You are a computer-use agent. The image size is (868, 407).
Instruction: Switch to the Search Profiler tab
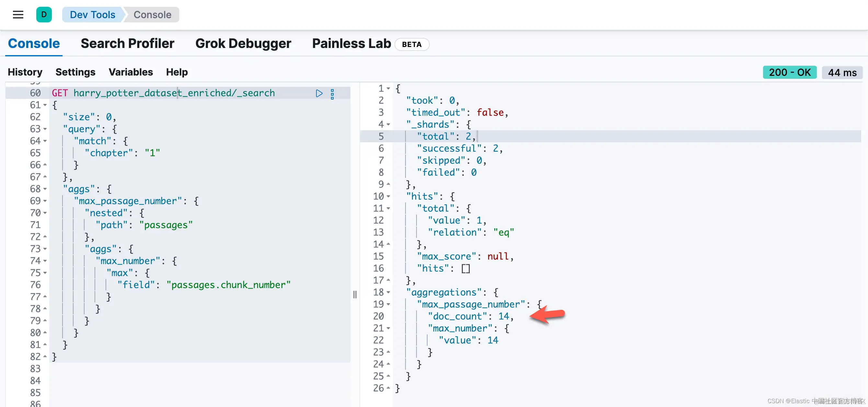point(127,43)
